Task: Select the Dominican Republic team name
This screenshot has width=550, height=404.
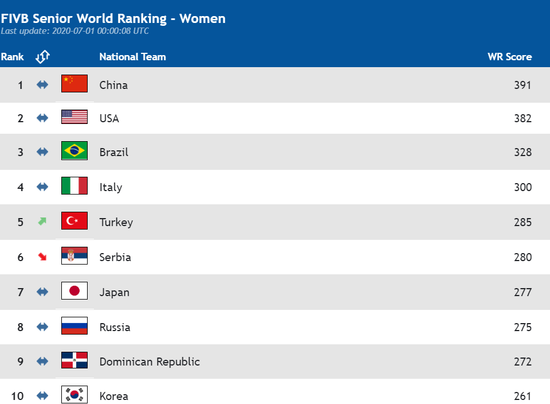Action: click(149, 362)
